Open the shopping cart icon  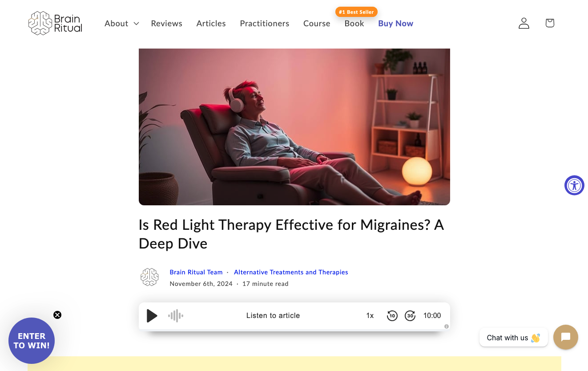550,23
